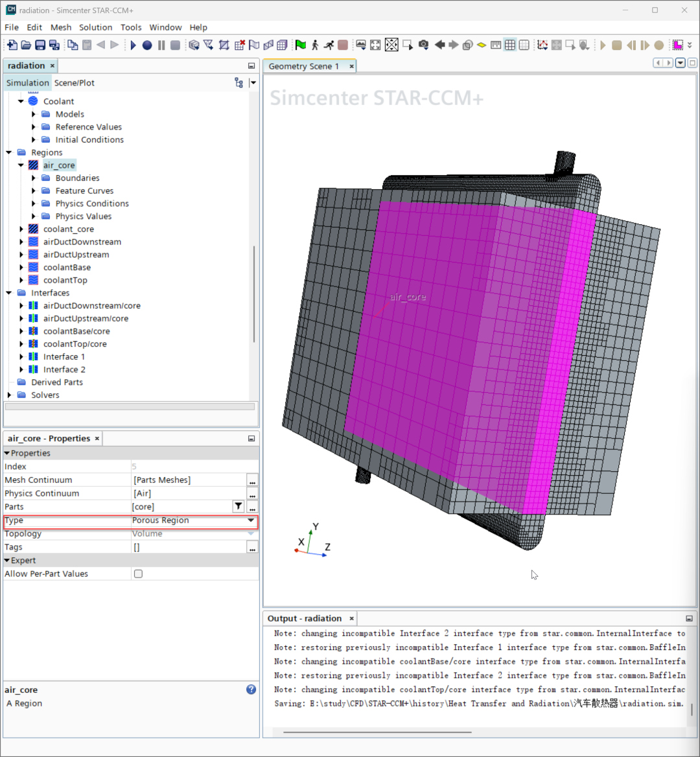Click the filter icon in Parts row
700x757 pixels.
click(239, 506)
